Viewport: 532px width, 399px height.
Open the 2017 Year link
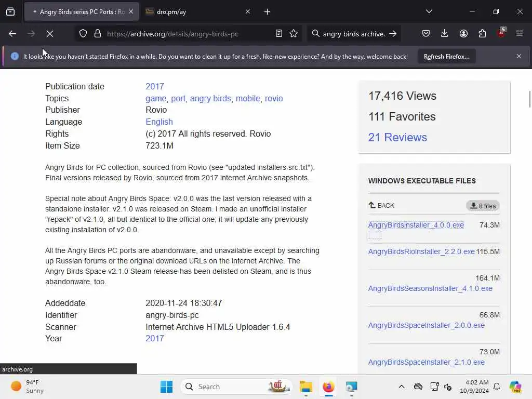155,339
